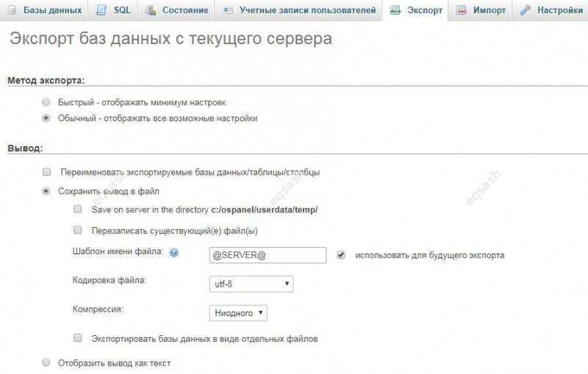Click the Экспорт баз данных page title
Viewport: 588px width, 374px height.
(x=171, y=39)
